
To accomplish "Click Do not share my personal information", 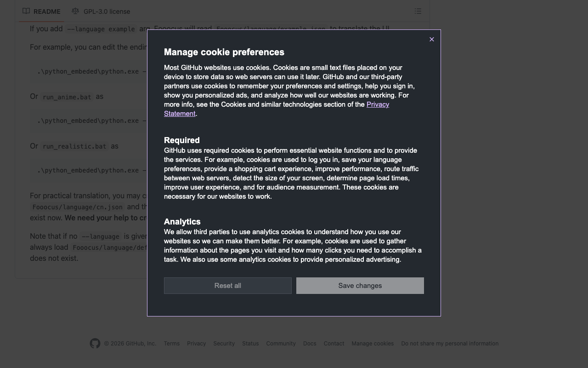I will pos(450,344).
